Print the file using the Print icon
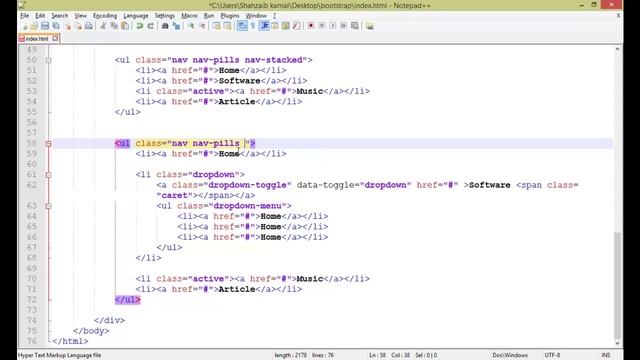This screenshot has height=360, width=640. [x=89, y=26]
